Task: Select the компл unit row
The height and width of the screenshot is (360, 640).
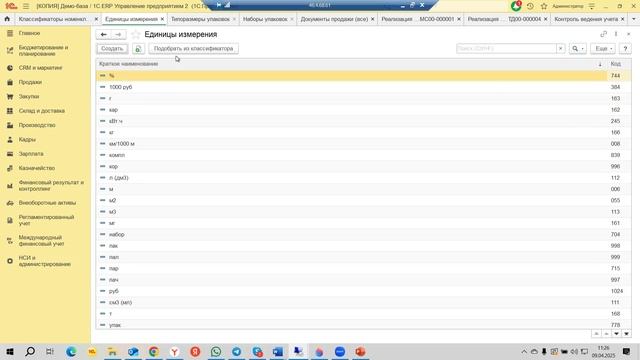Action: 363,155
